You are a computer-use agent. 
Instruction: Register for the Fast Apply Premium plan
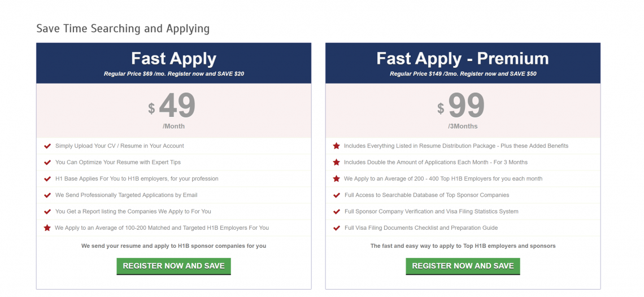coord(463,266)
